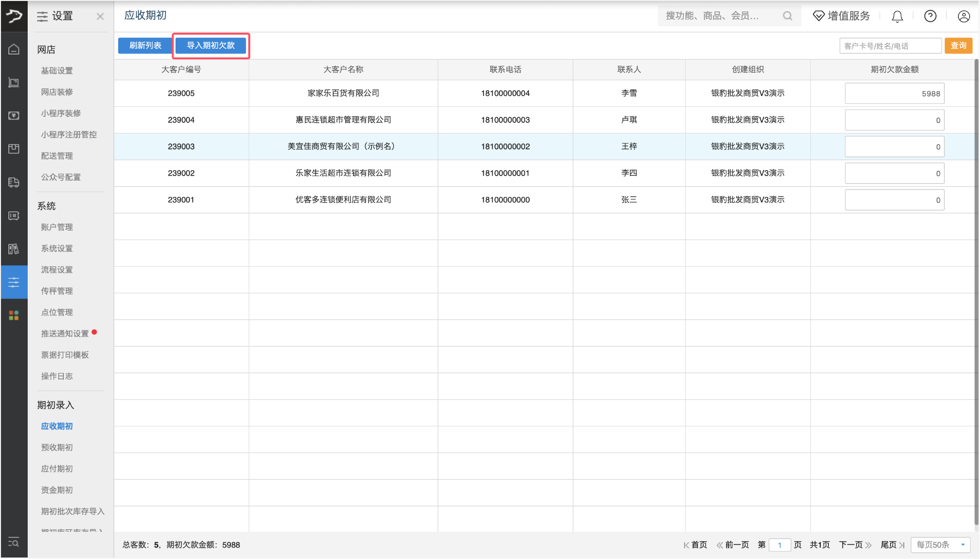Select the delivery truck icon in sidebar
The width and height of the screenshot is (980, 559).
point(14,182)
